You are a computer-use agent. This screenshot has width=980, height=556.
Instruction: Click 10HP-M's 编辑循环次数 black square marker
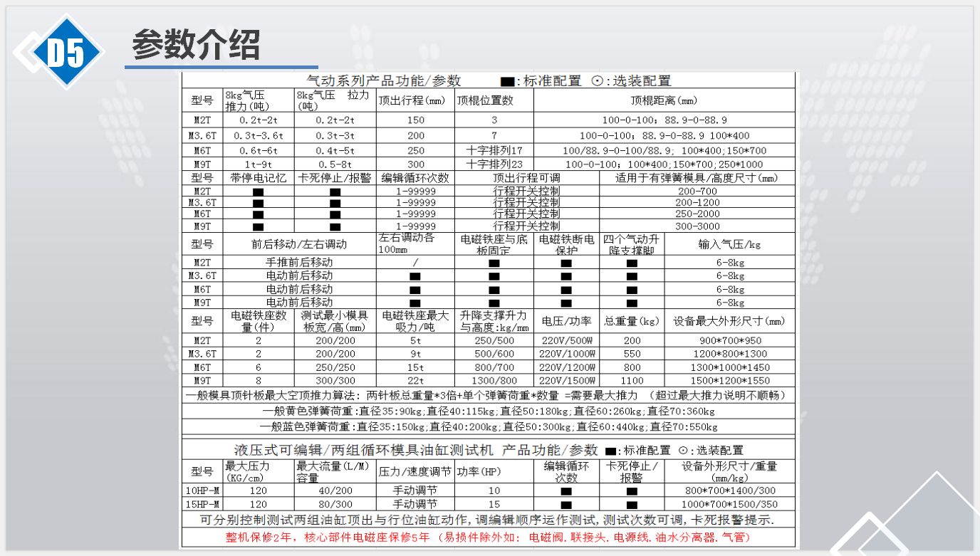pyautogui.click(x=566, y=491)
